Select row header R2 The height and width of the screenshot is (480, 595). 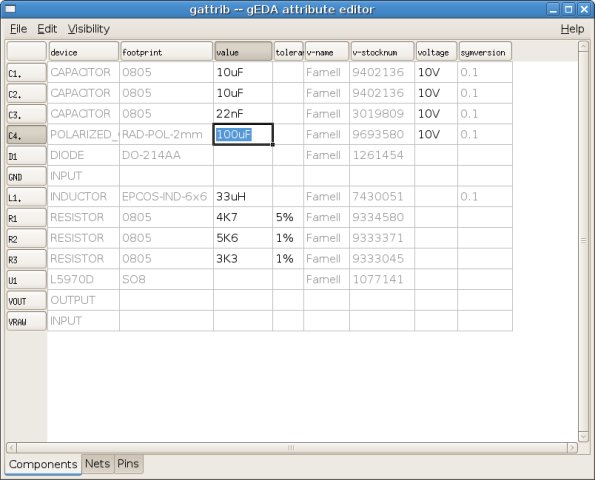tap(26, 238)
